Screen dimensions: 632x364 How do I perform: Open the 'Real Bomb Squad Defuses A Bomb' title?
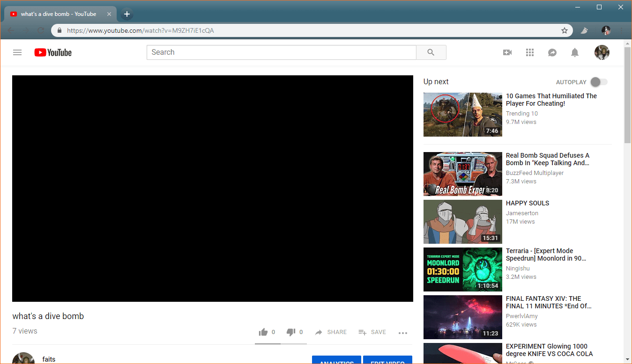coord(548,159)
